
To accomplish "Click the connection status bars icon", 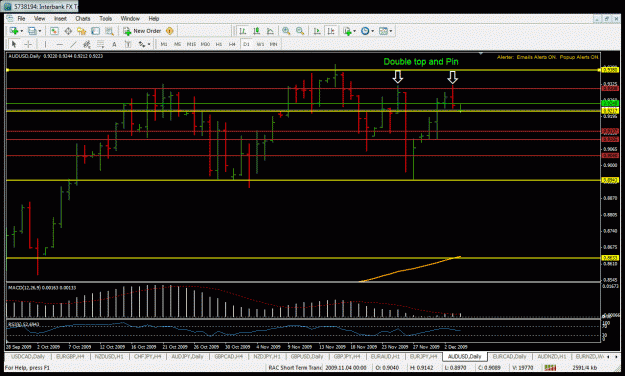I will point(550,368).
